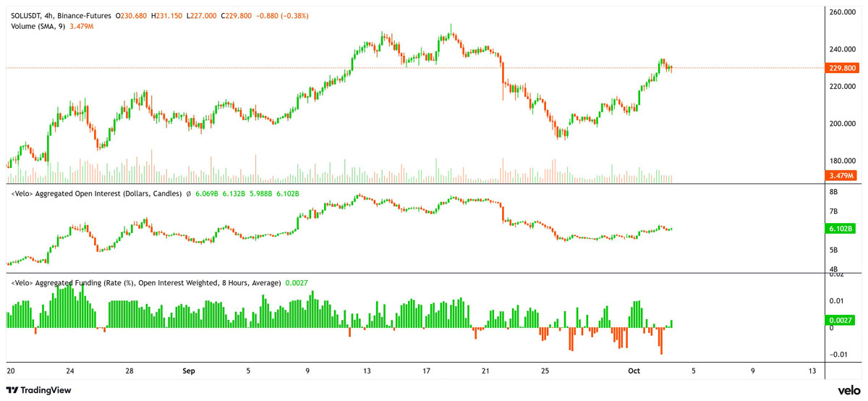Click the green 0.0027 funding rate label
The width and height of the screenshot is (868, 401).
[841, 320]
